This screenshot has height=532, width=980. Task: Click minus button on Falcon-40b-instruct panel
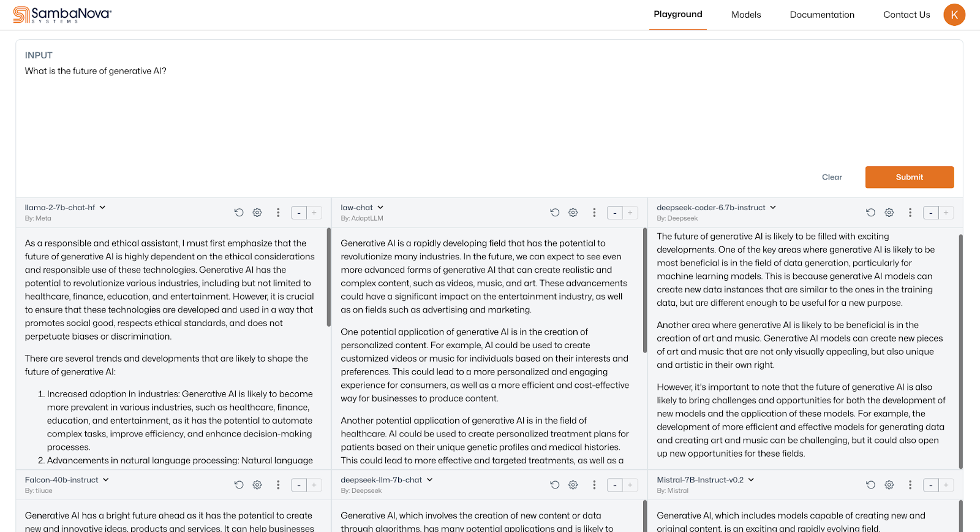pyautogui.click(x=299, y=485)
